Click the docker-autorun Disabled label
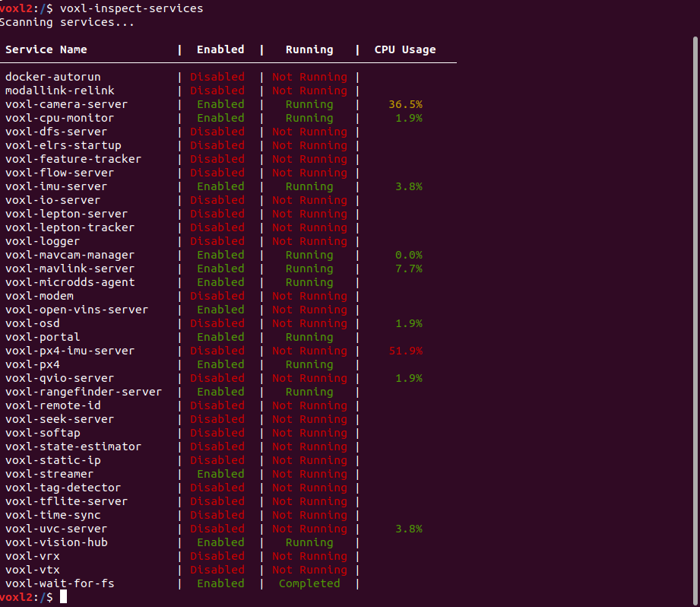Screen dimensions: 700x607 pos(217,77)
